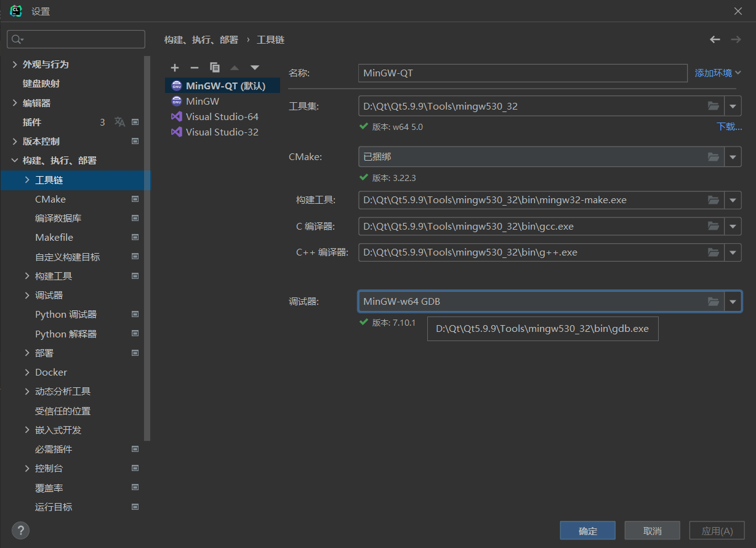Click the left settings tree scrollbar
This screenshot has height=548, width=756.
pos(147,248)
